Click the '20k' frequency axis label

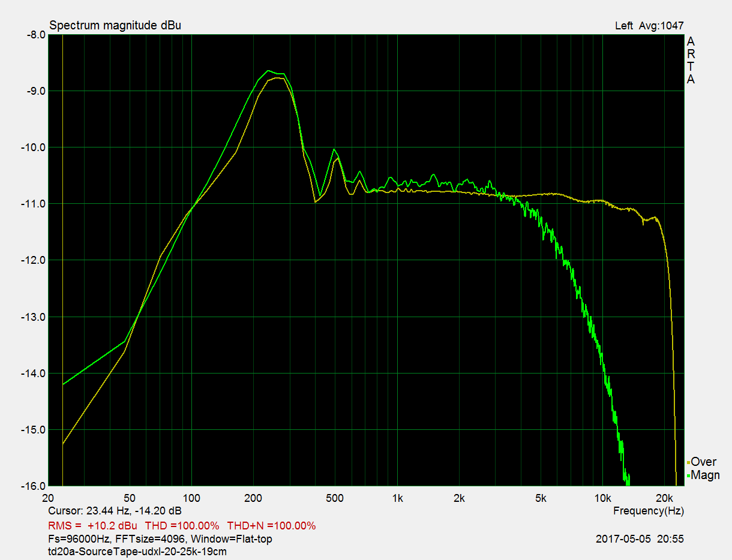tap(664, 498)
